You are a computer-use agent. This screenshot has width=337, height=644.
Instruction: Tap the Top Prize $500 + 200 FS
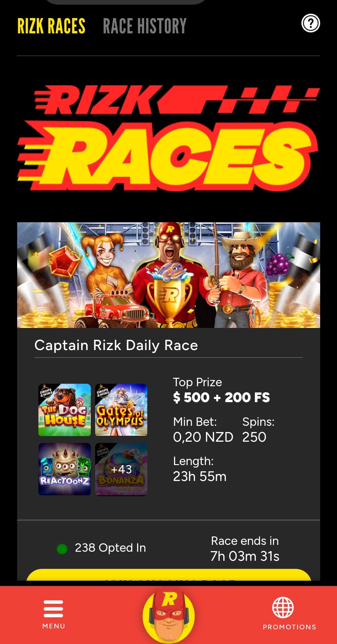point(222,390)
